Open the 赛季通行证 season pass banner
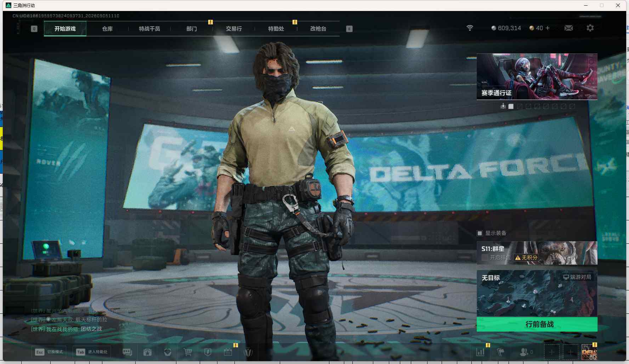 click(537, 77)
